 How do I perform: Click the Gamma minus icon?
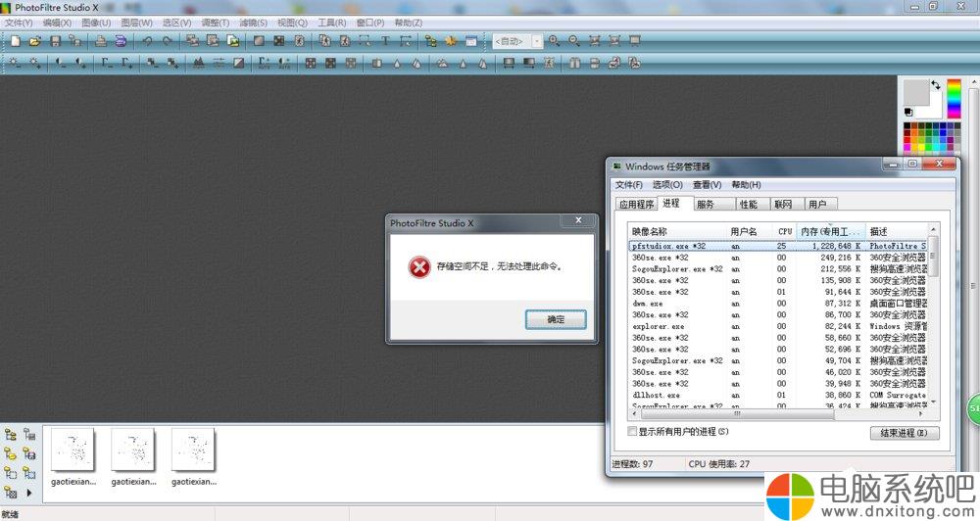(x=106, y=63)
